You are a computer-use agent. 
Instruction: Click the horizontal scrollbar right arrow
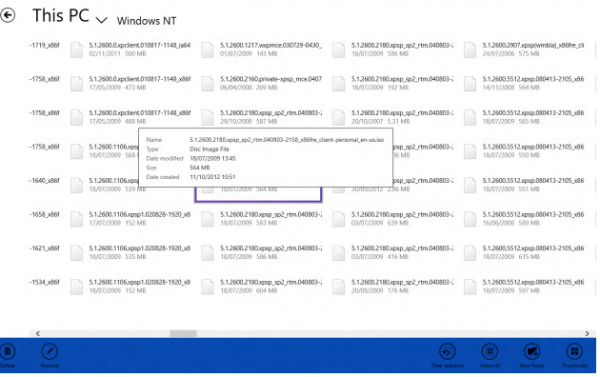tap(587, 333)
